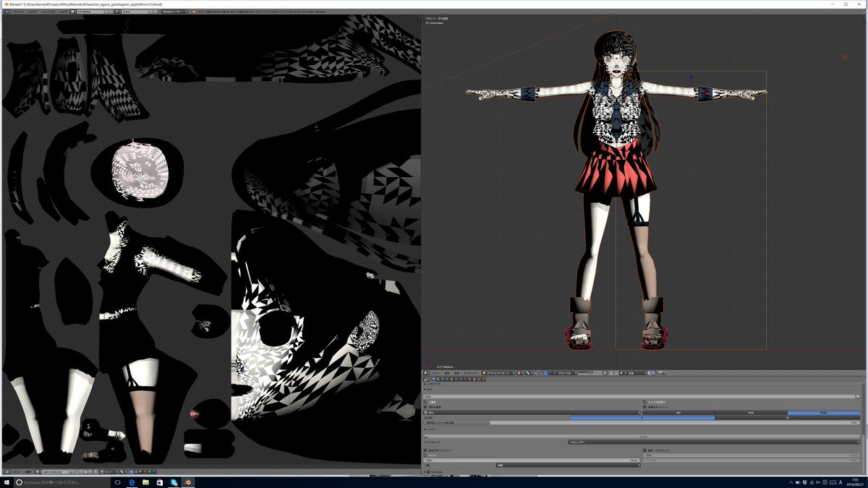Open the Windows Start menu

[x=7, y=481]
